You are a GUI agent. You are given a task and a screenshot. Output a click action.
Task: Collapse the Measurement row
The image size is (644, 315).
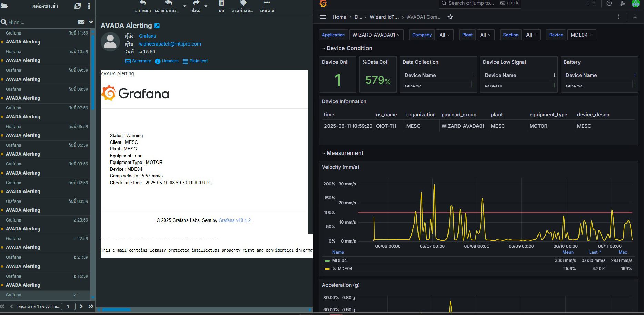pyautogui.click(x=343, y=153)
